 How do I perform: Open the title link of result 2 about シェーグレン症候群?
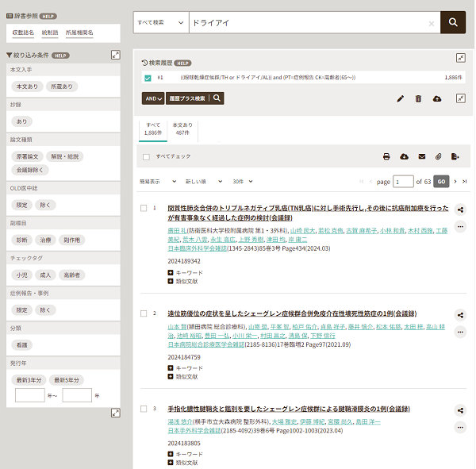(292, 313)
